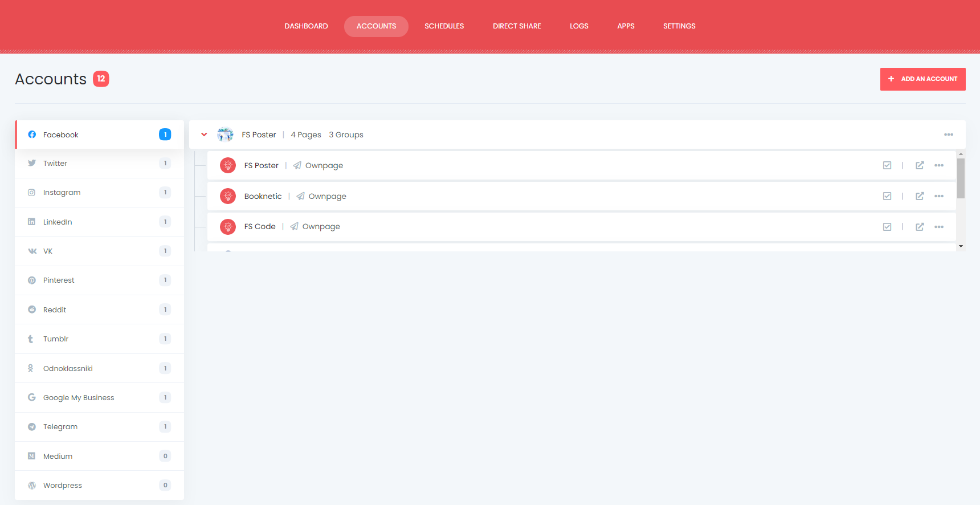This screenshot has width=980, height=505.
Task: Go to the Schedules tab
Action: pyautogui.click(x=444, y=26)
